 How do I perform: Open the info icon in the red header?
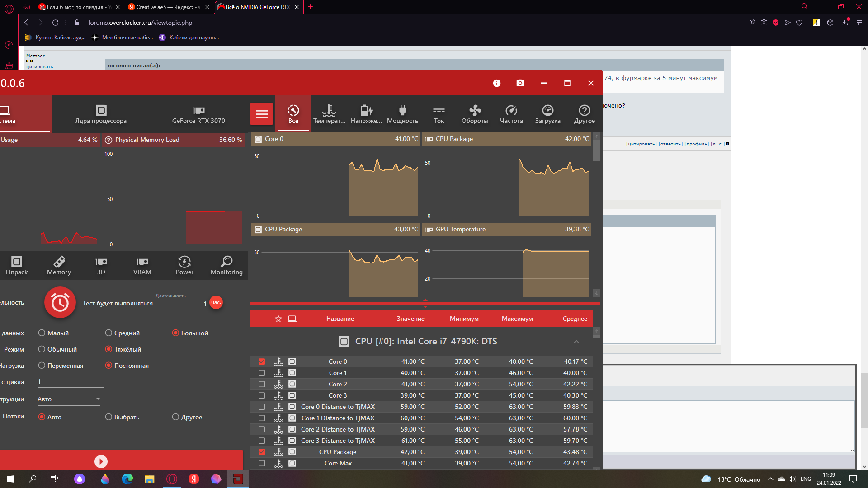pyautogui.click(x=497, y=83)
